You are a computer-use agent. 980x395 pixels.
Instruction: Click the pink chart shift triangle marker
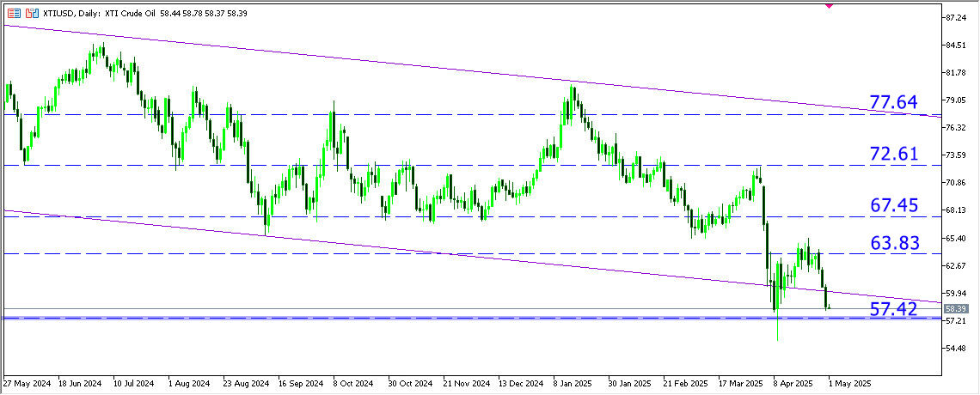[828, 5]
